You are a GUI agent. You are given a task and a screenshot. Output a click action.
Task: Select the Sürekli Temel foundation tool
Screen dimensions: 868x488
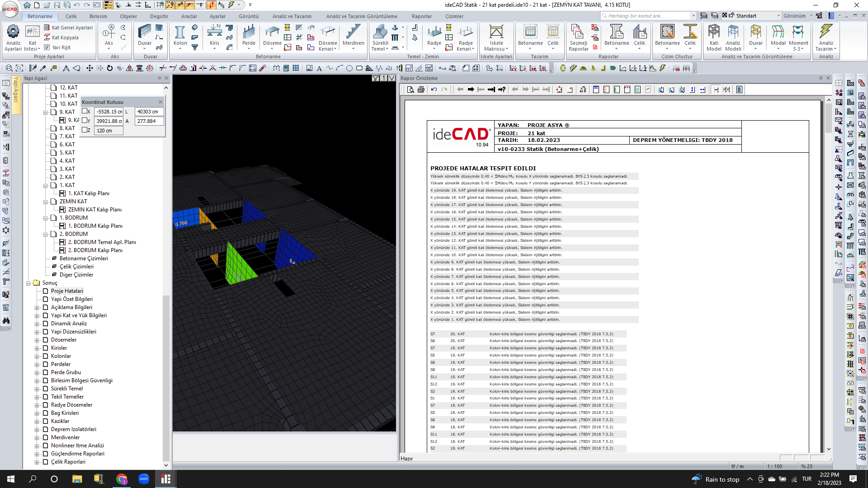point(380,38)
